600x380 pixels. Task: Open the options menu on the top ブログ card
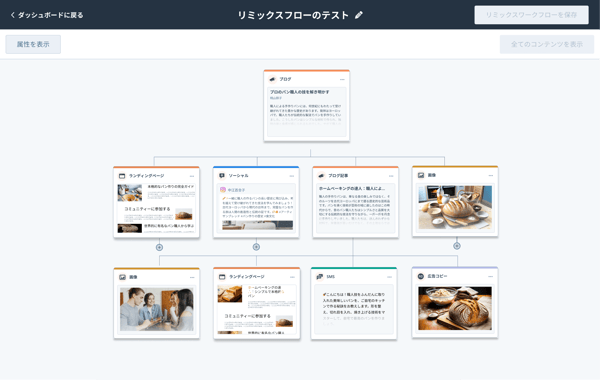click(342, 80)
